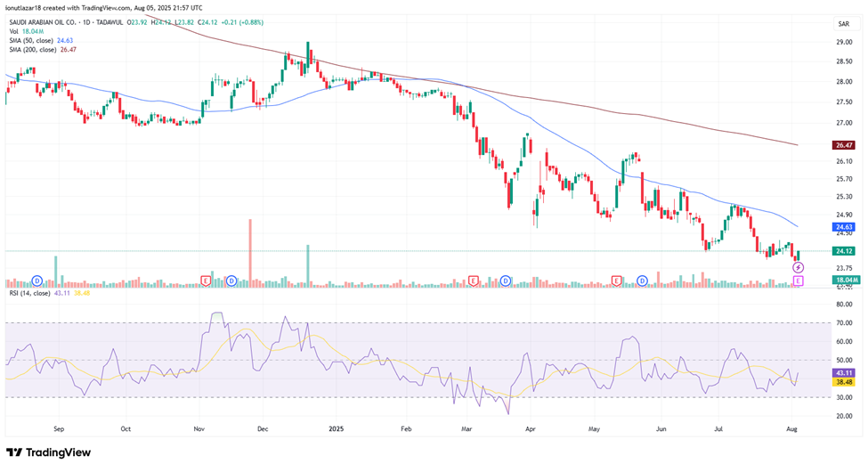
Task: Open the earnings E marker in mid-November
Action: coord(206,281)
